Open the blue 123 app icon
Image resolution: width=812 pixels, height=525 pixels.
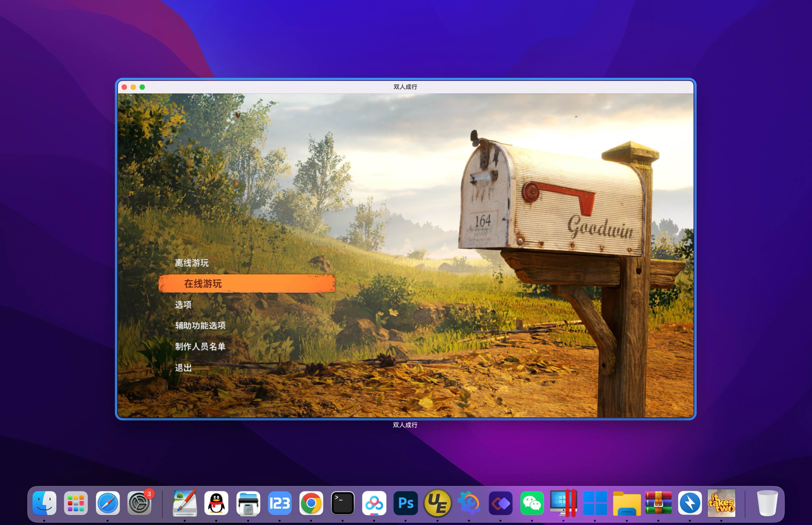tap(279, 503)
